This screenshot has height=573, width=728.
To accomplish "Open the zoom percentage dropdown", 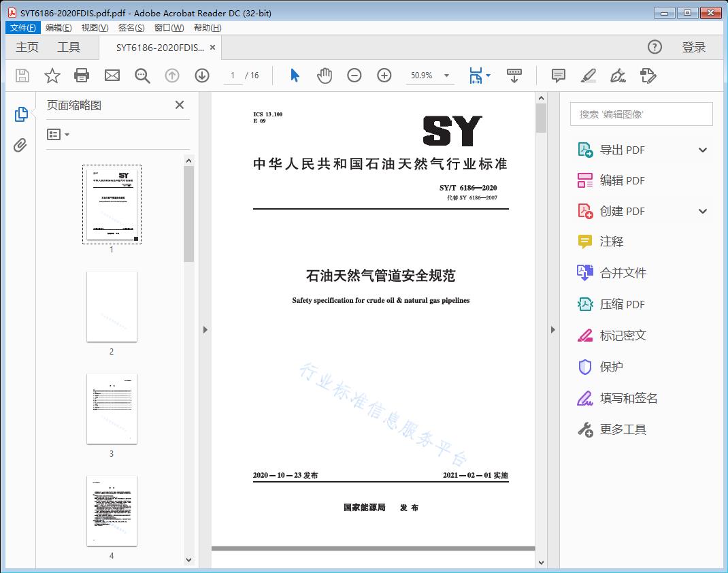I will (446, 76).
